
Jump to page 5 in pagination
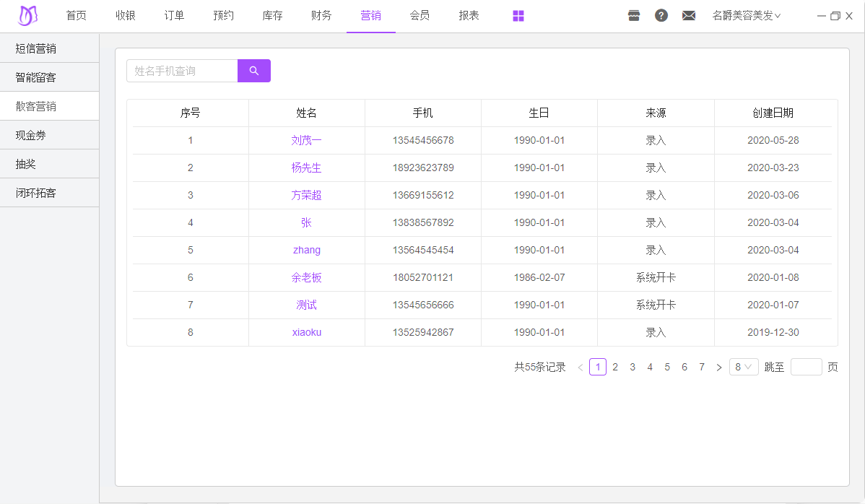pos(666,367)
